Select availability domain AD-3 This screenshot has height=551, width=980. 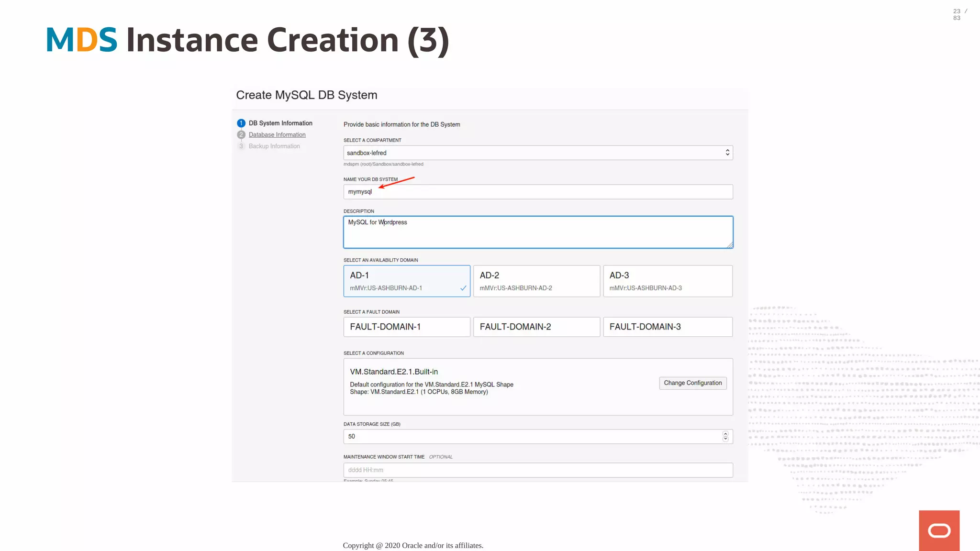(x=668, y=281)
